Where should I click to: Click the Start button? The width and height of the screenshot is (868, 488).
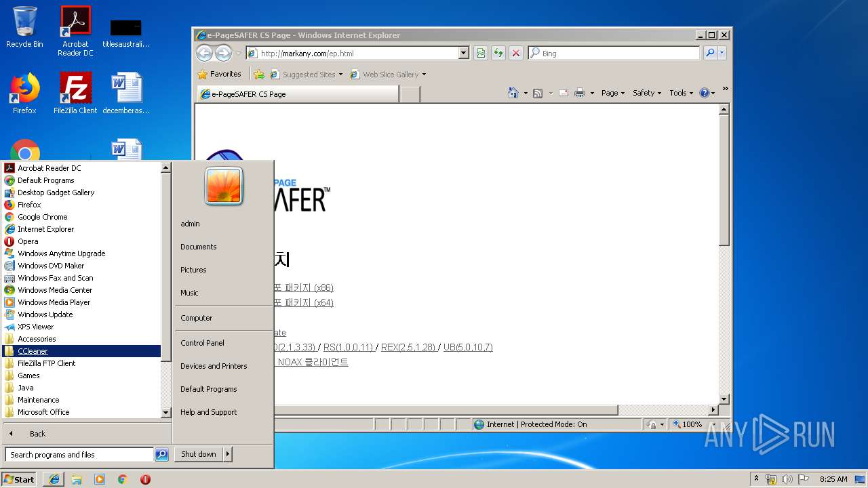coord(19,479)
